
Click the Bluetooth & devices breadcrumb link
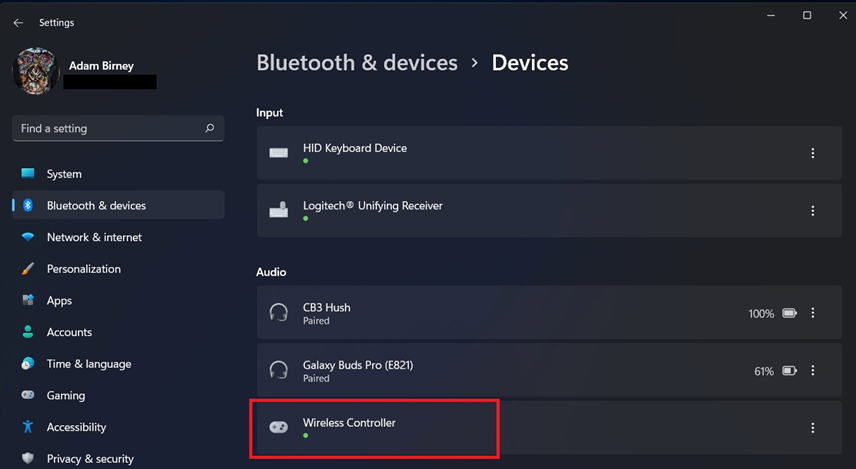point(357,63)
